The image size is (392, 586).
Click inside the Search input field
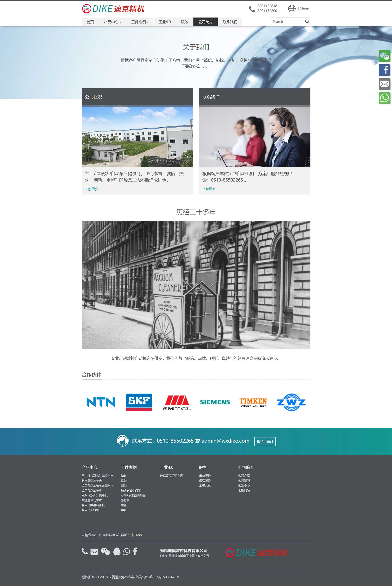[x=286, y=21]
